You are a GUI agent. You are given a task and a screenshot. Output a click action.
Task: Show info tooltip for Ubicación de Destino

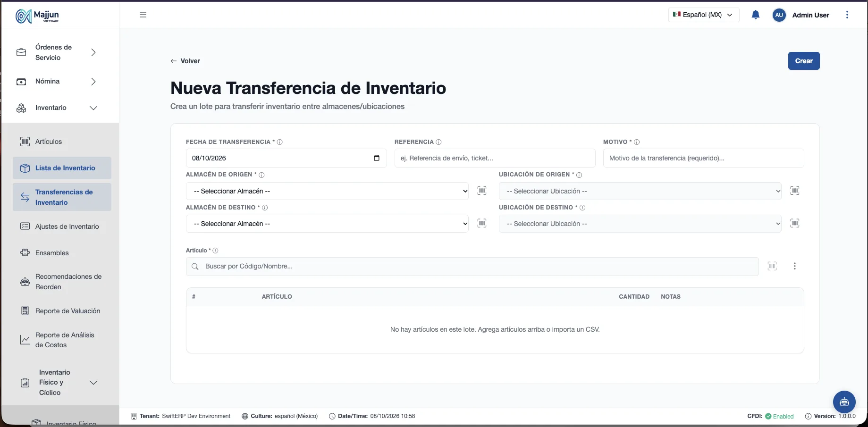[582, 208]
